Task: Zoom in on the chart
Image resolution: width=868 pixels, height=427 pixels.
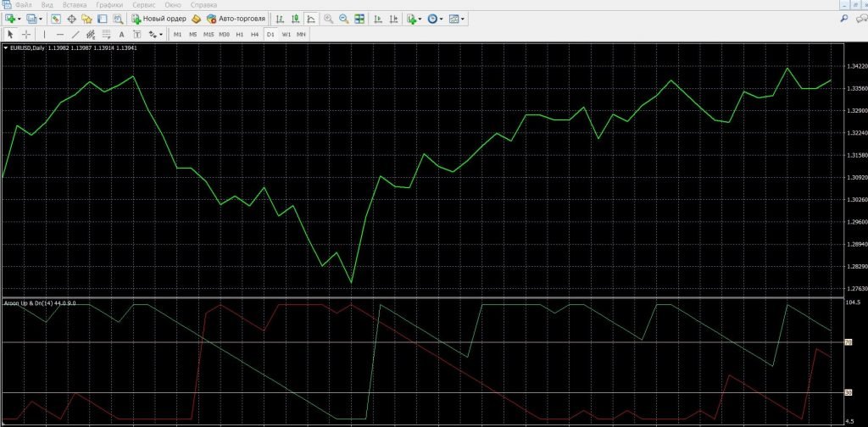Action: point(328,18)
